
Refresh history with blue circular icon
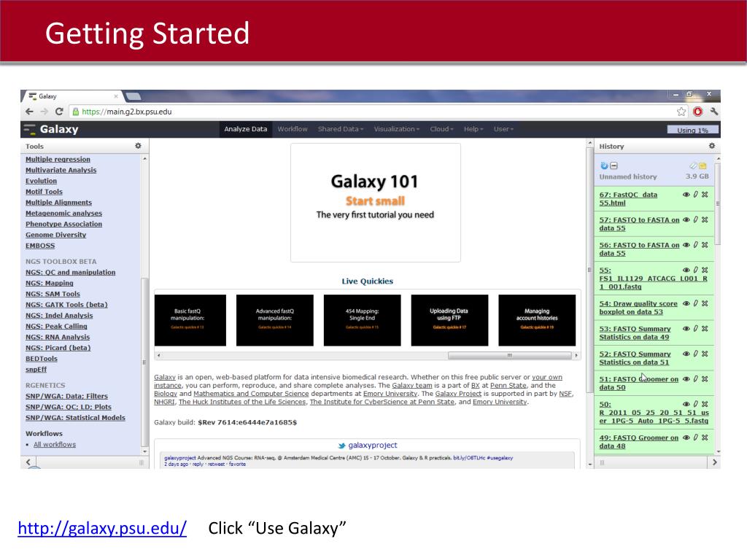coord(604,166)
